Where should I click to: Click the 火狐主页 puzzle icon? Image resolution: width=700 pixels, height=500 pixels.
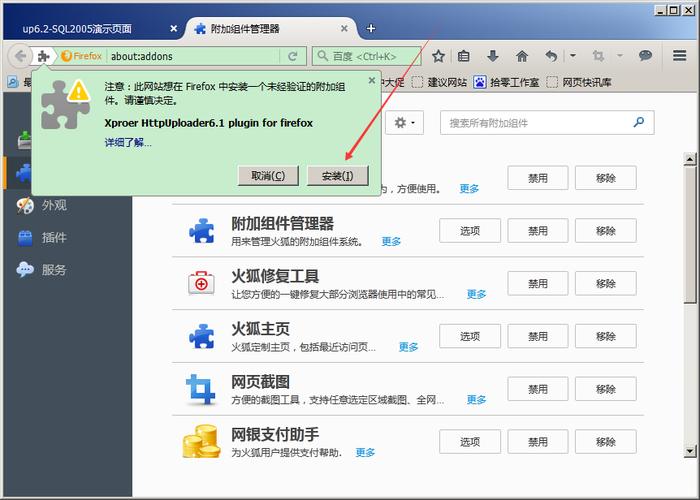201,336
